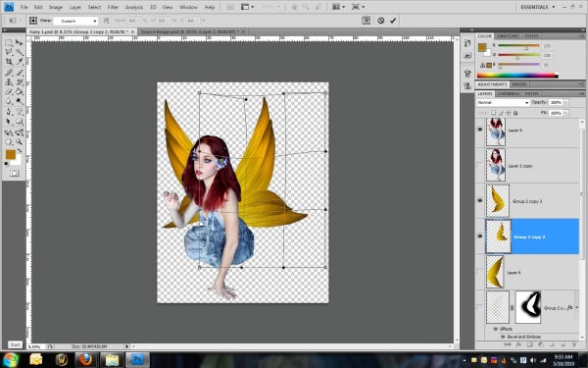
Task: Select the Zoom tool in toolbox
Action: click(x=20, y=141)
